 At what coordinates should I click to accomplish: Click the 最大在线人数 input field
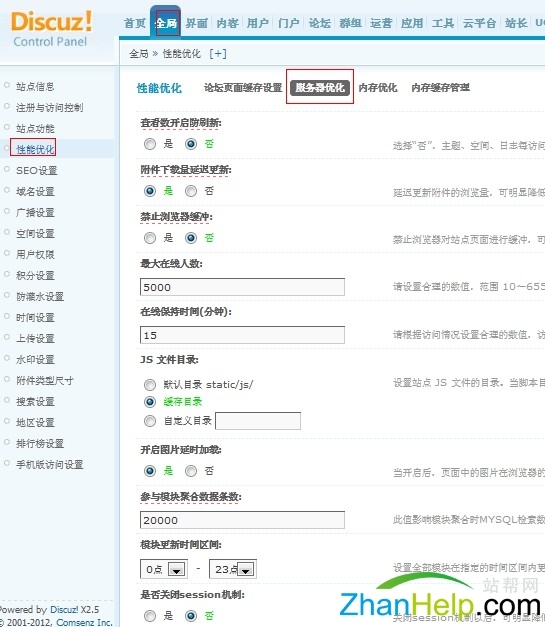(x=242, y=287)
